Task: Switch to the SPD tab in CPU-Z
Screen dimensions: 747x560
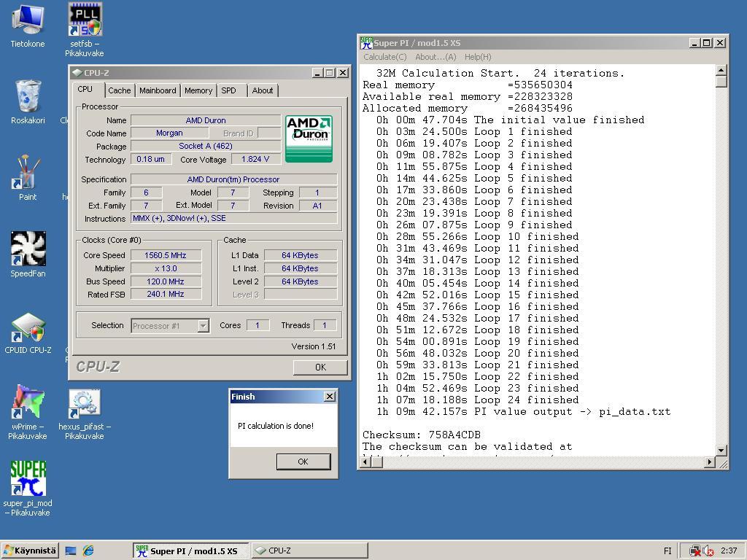Action: [x=228, y=90]
